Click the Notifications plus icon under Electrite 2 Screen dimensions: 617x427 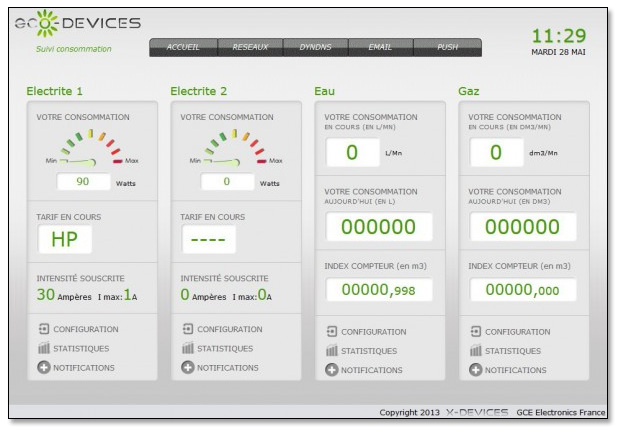click(187, 367)
